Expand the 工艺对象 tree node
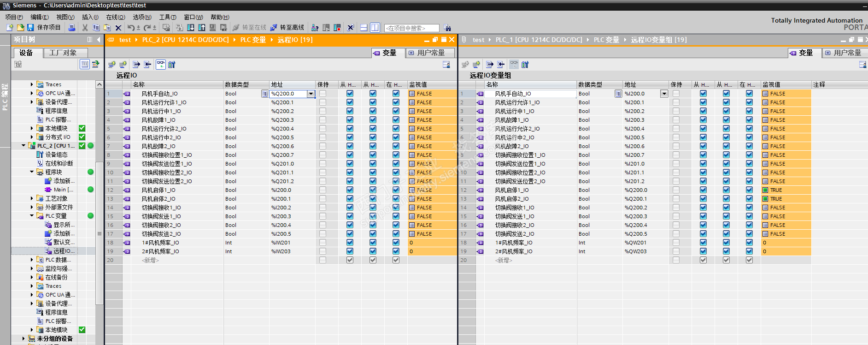This screenshot has height=345, width=868. 32,198
